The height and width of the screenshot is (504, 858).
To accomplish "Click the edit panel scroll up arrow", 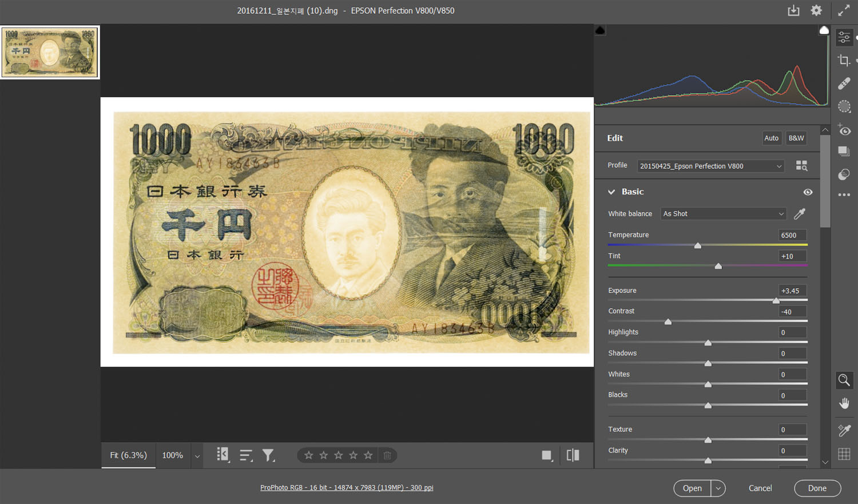I will [825, 130].
